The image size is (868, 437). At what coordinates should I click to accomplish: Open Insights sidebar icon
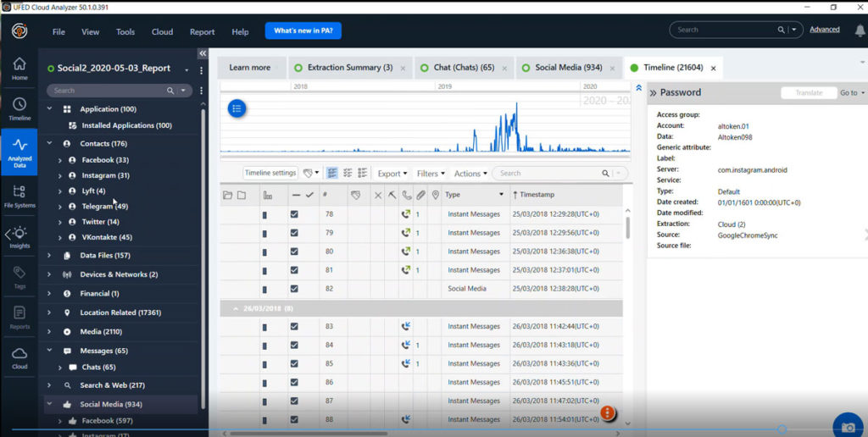pyautogui.click(x=19, y=237)
